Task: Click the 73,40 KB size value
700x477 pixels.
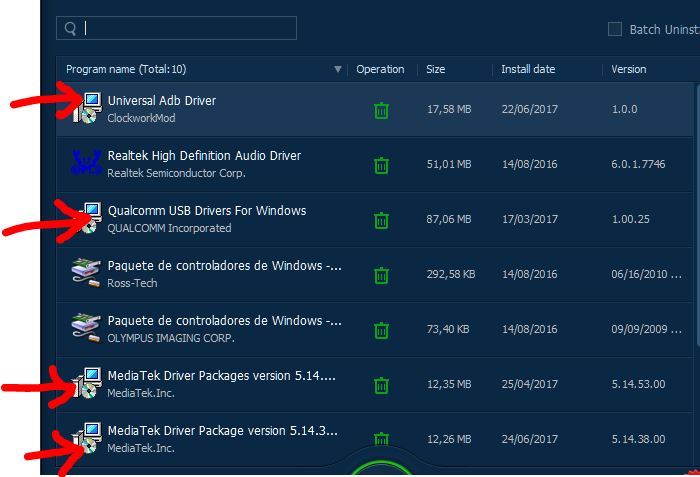Action: pos(448,329)
